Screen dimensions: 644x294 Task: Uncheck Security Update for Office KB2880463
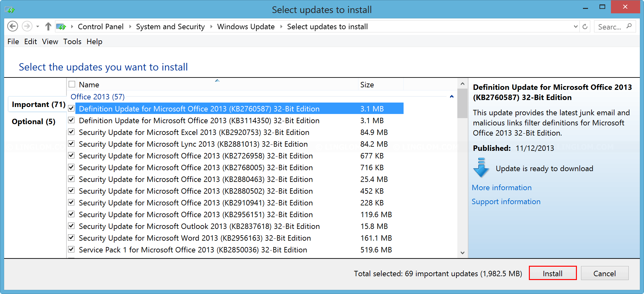pyautogui.click(x=72, y=179)
